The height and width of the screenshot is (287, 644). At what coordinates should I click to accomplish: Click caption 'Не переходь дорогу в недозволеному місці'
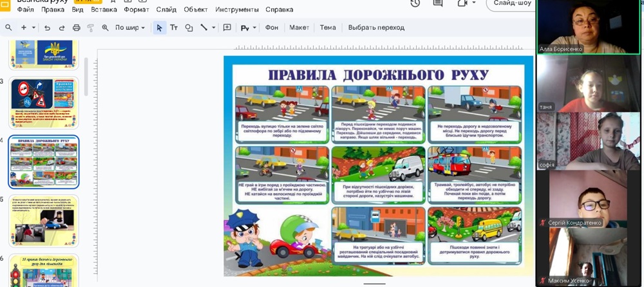tap(475, 131)
